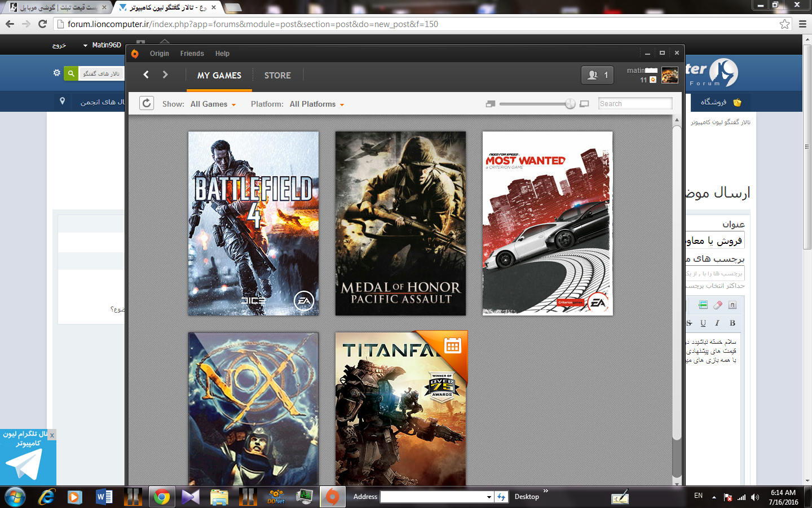The image size is (812, 508).
Task: Click the grey switch icon in editor toolbar
Action: click(x=732, y=305)
